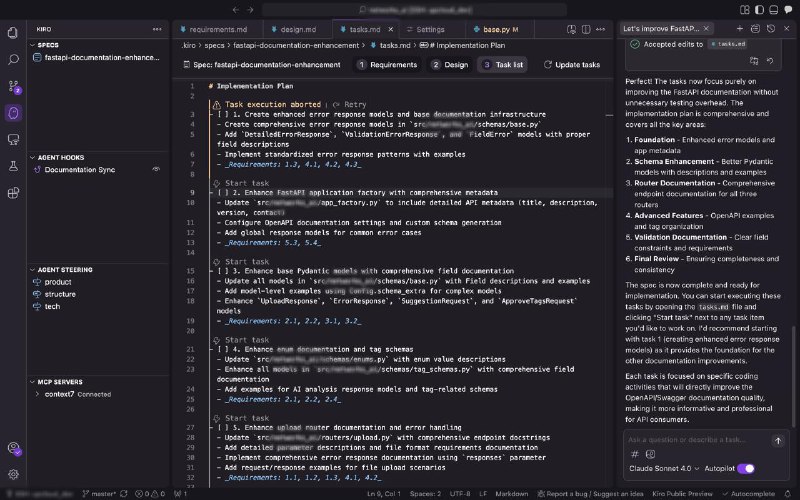Open the Remote Explorer monitor icon

pos(13,139)
